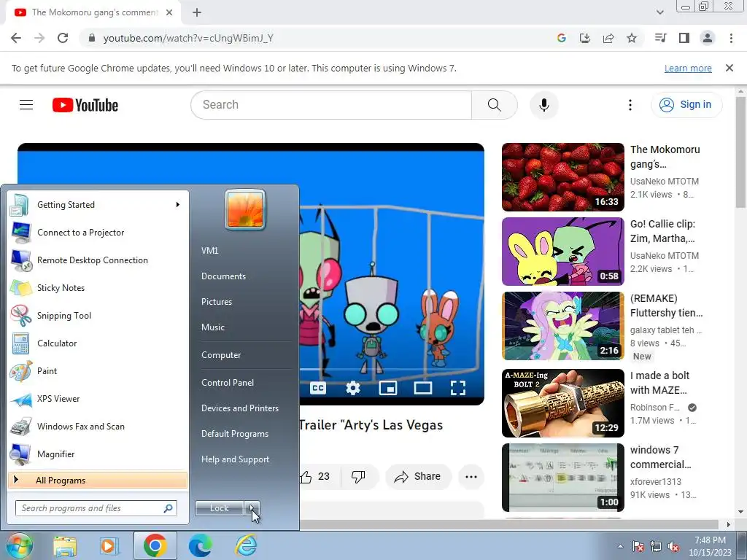747x560 pixels.
Task: Dismiss the Chrome update notification bar
Action: click(x=729, y=68)
